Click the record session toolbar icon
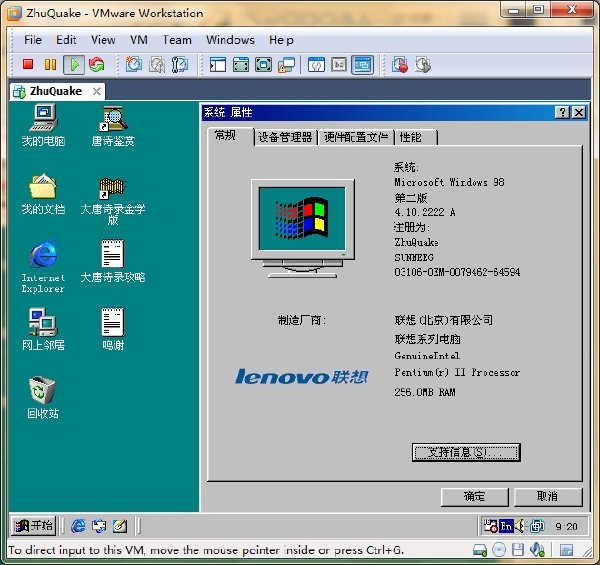 [399, 65]
